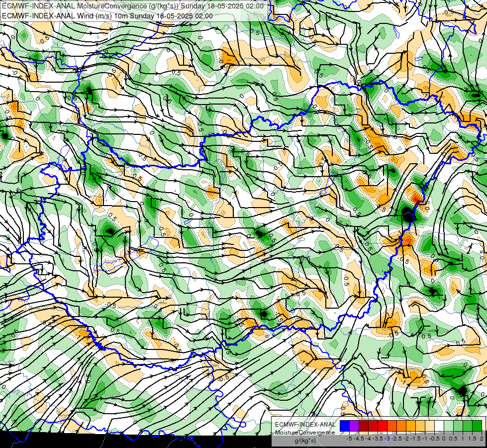This screenshot has width=487, height=448.
Task: Select the pale peach swatch in the legend
Action: (430, 426)
